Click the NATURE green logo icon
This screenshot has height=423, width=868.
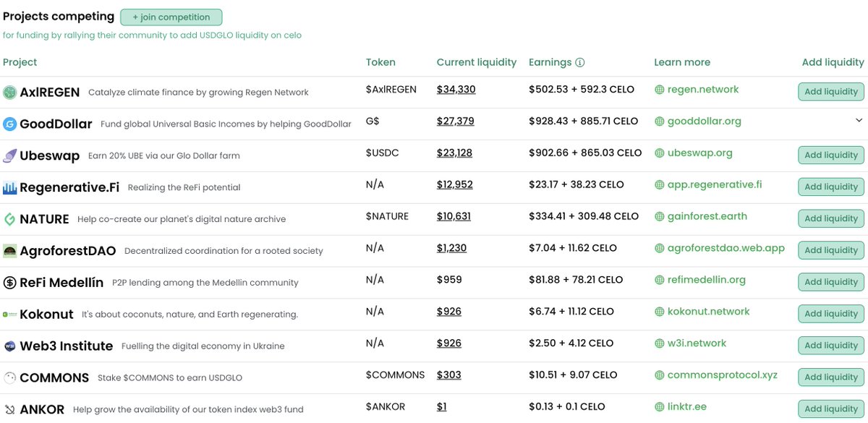pos(9,219)
